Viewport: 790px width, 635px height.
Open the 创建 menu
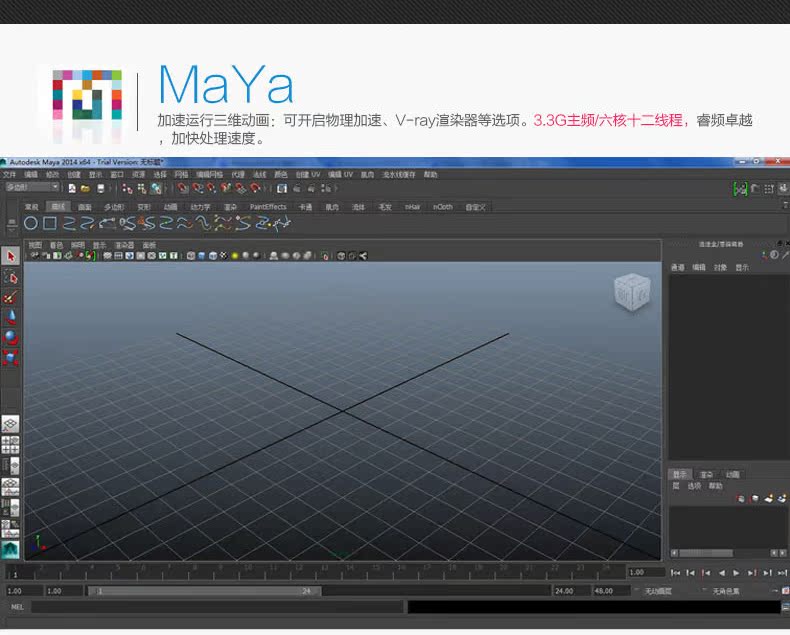tap(74, 175)
